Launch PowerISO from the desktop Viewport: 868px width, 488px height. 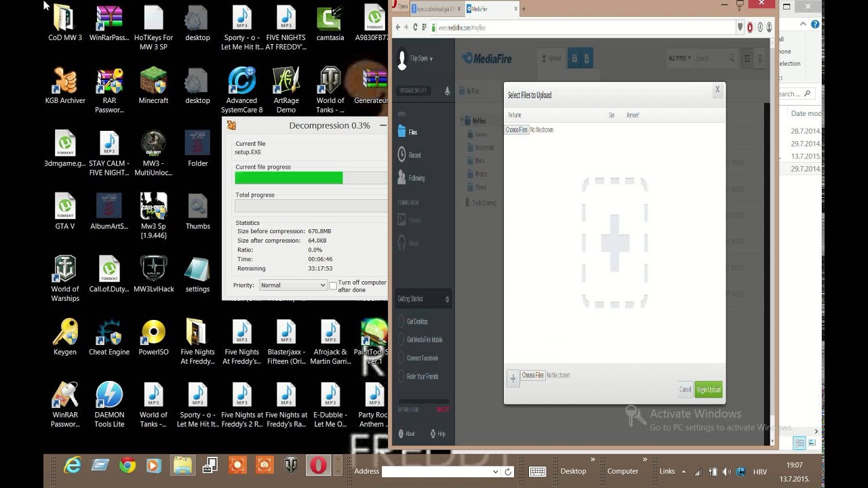[153, 338]
